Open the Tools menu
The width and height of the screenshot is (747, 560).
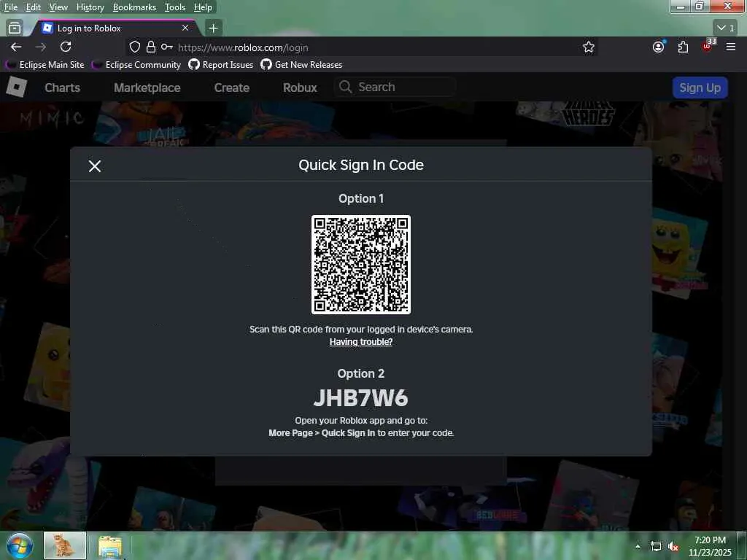point(175,7)
